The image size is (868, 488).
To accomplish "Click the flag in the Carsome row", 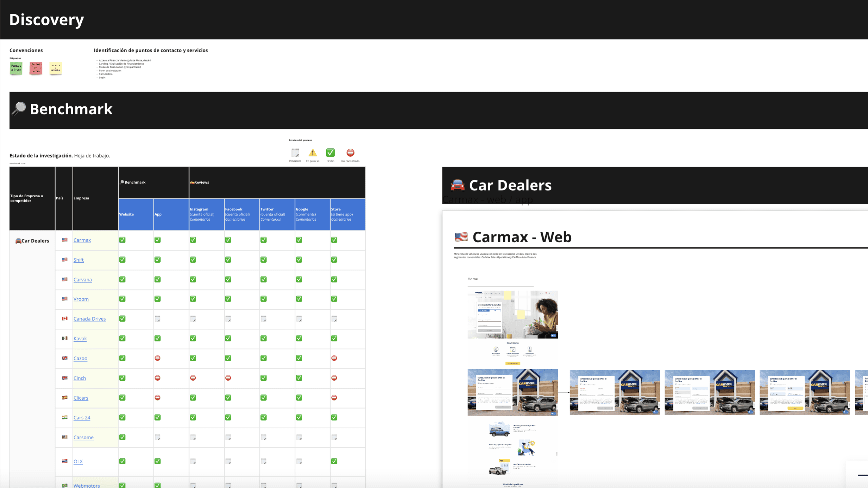I will pyautogui.click(x=64, y=437).
